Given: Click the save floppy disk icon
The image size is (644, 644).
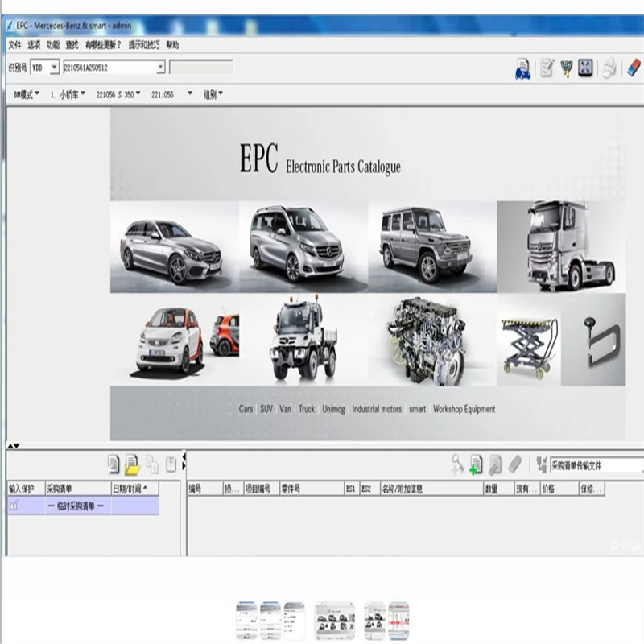Looking at the screenshot, I should tap(171, 464).
